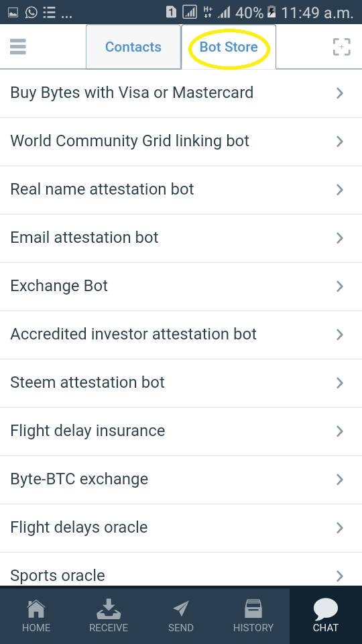The image size is (362, 644).
Task: Open World Community Grid linking bot
Action: [181, 142]
